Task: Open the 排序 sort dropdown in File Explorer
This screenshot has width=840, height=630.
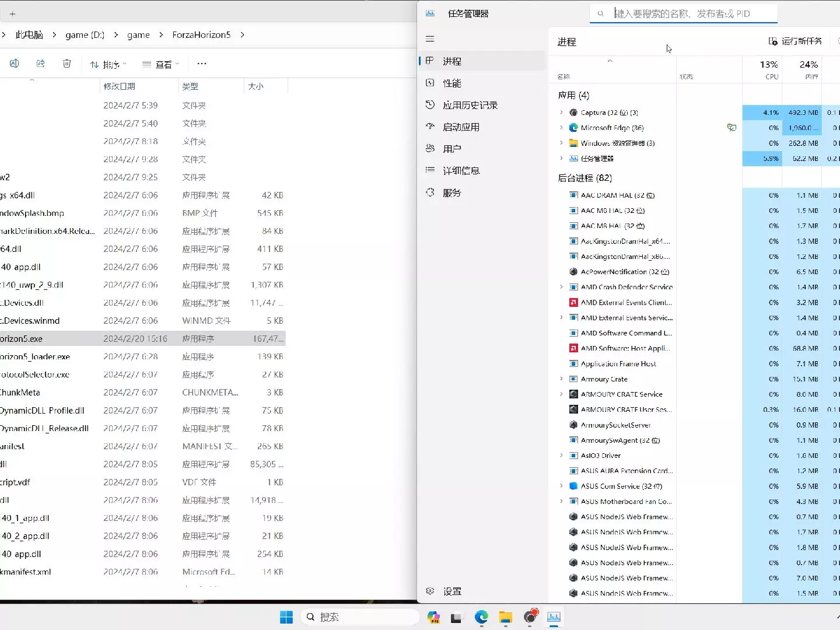Action: click(108, 64)
